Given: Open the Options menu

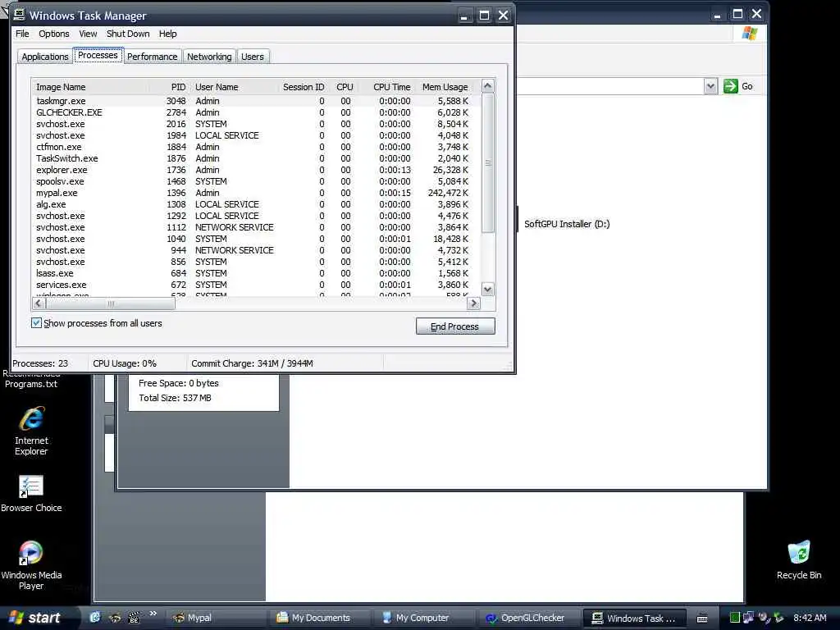Looking at the screenshot, I should tap(53, 34).
